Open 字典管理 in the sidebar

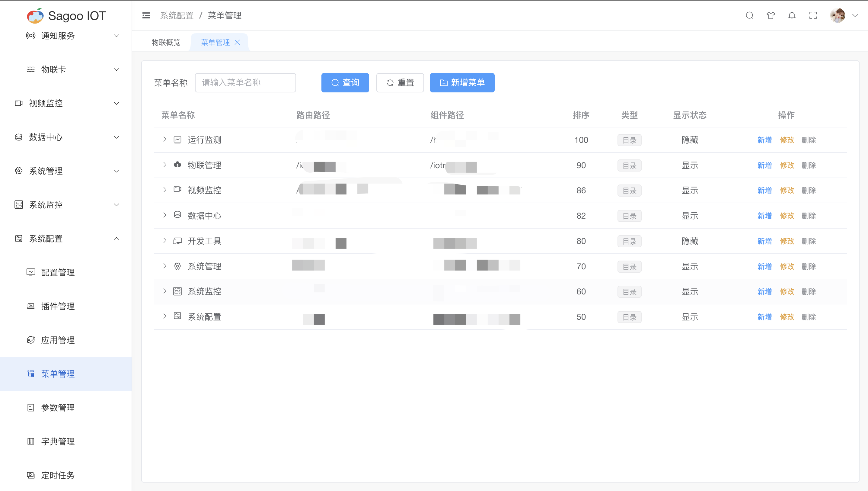pyautogui.click(x=66, y=441)
